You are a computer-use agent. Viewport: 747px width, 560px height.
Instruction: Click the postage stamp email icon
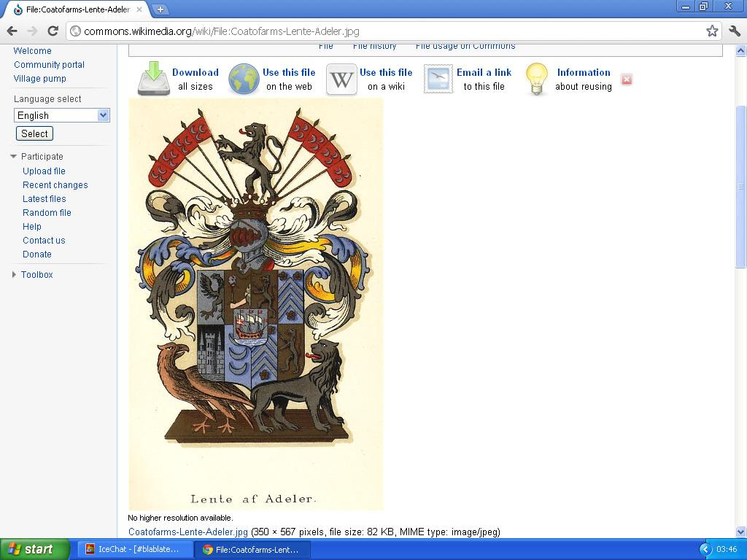(x=438, y=79)
